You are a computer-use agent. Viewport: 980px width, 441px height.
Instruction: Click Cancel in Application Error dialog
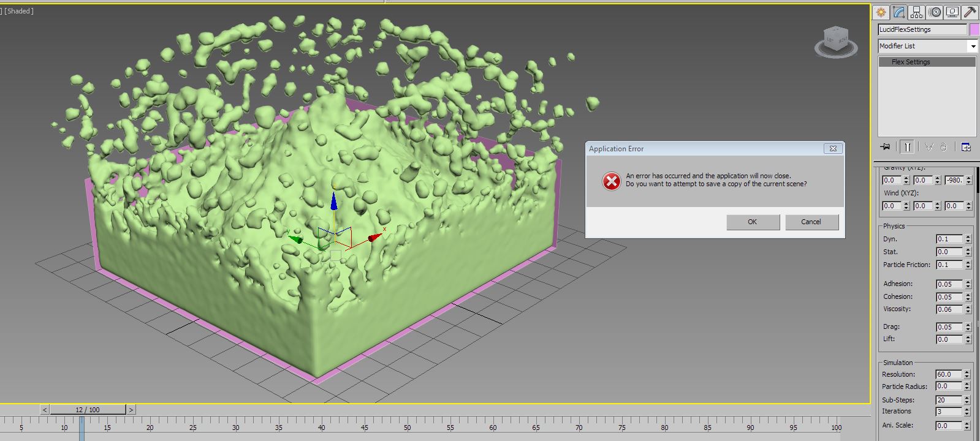pyautogui.click(x=811, y=222)
